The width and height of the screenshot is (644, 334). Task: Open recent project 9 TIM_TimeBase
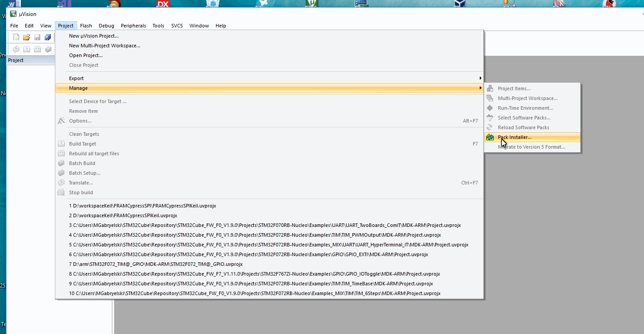tap(269, 284)
